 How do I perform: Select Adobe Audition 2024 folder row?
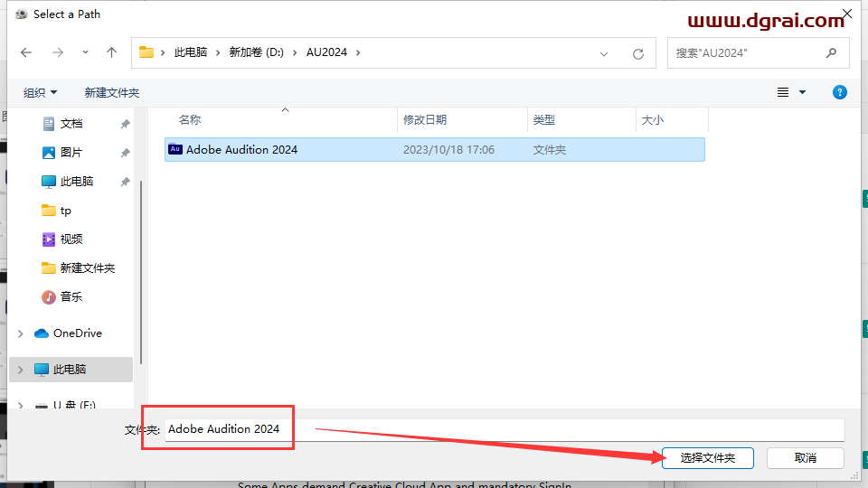point(435,149)
